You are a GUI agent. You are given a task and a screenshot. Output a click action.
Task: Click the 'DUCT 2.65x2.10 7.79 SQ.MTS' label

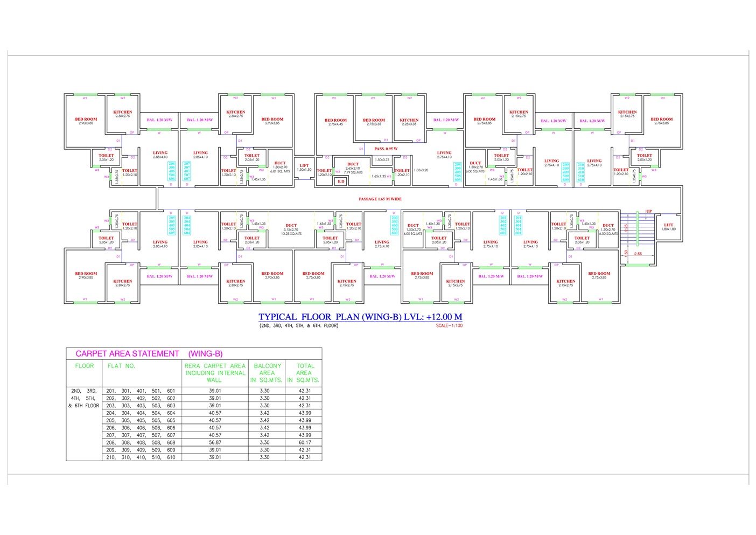tap(353, 168)
